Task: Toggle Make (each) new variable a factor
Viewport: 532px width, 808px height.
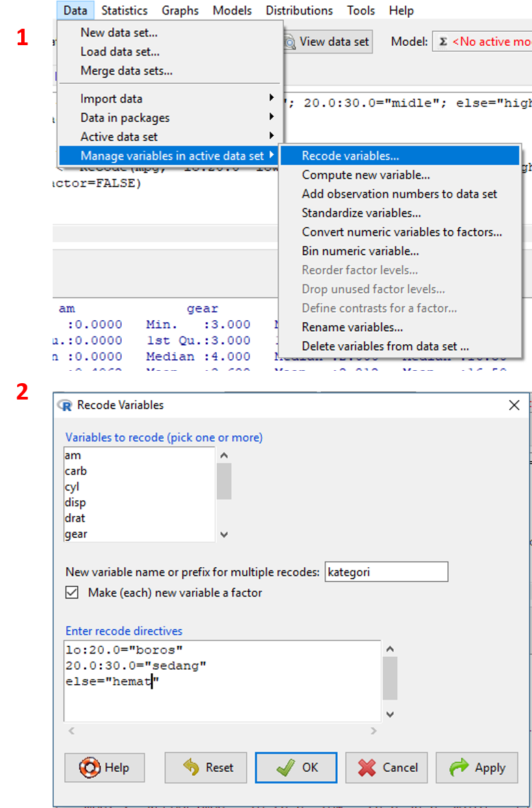Action: 72,592
